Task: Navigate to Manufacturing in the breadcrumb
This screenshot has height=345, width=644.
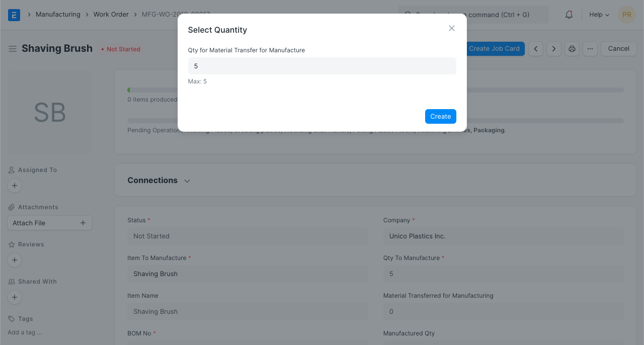Action: 58,14
